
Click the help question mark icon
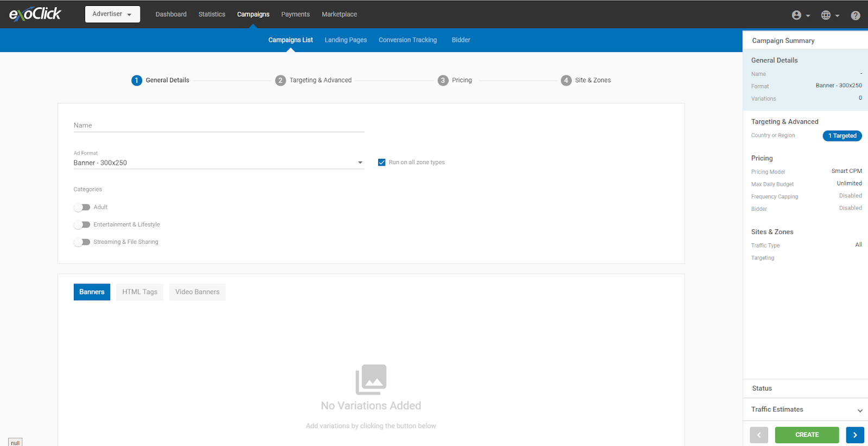(x=855, y=15)
